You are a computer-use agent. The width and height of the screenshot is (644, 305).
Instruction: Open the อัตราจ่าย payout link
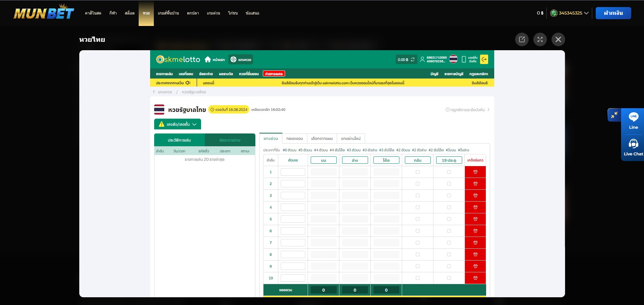tap(206, 74)
